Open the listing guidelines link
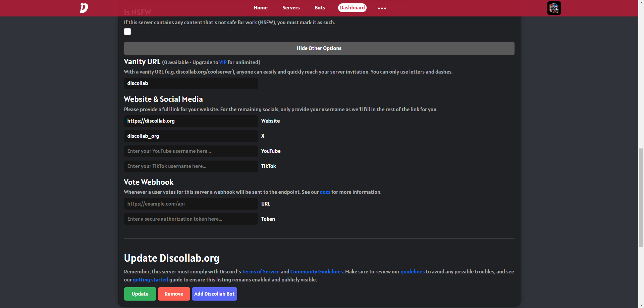The width and height of the screenshot is (644, 308). click(413, 272)
